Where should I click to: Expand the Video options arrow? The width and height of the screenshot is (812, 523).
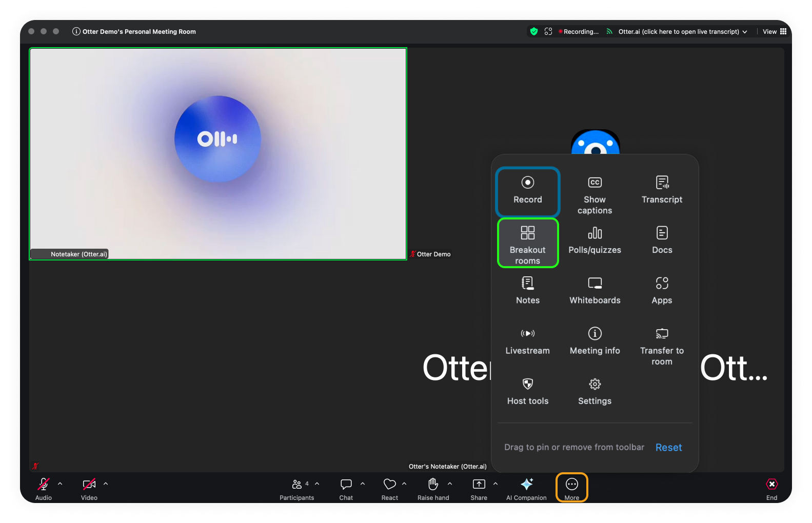[x=106, y=484]
